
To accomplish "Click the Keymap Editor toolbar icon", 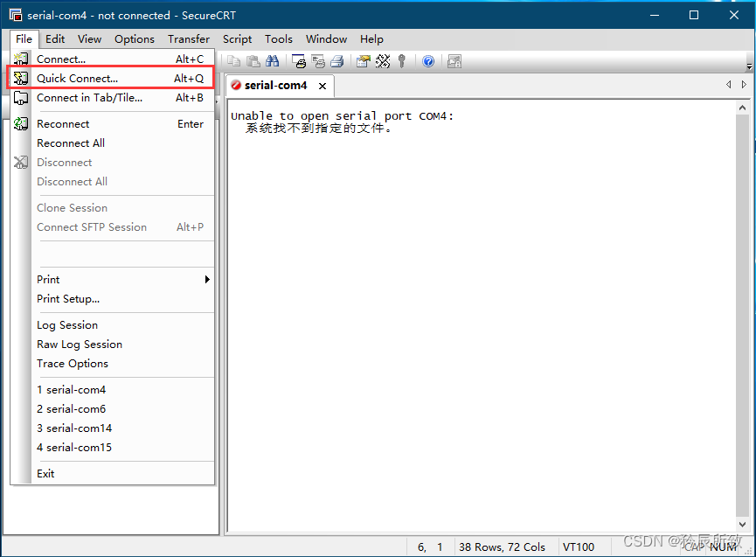I will tap(383, 61).
